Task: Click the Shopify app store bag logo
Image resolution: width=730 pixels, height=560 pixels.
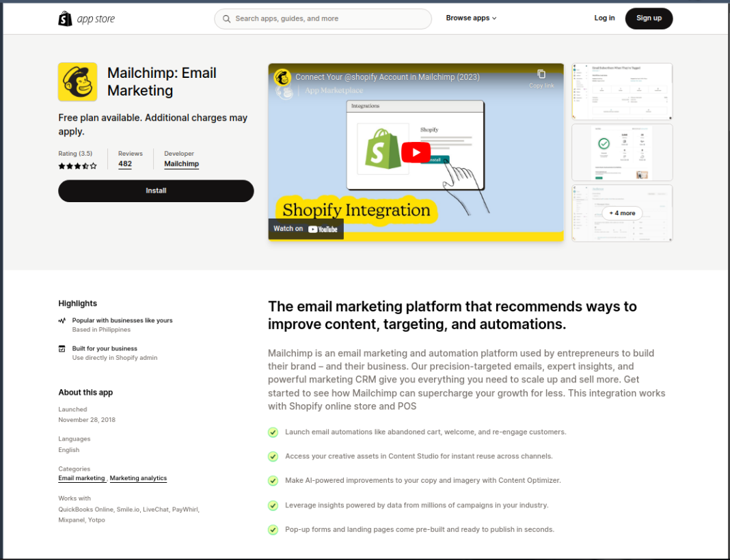Action: tap(65, 18)
